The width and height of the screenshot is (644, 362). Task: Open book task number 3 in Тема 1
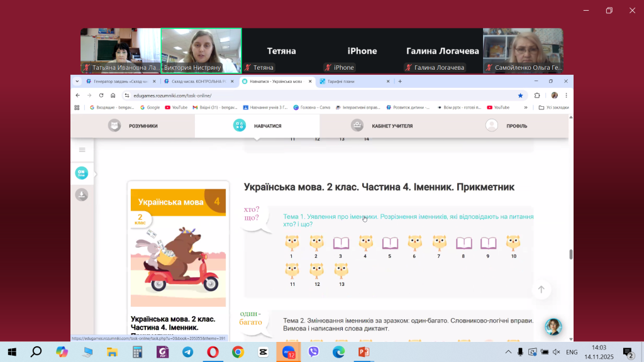pos(341,243)
